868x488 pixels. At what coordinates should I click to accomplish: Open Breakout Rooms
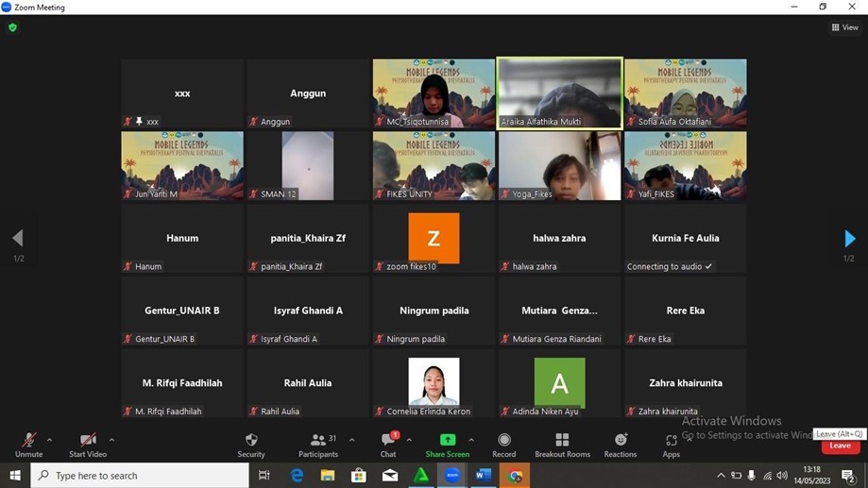(562, 445)
